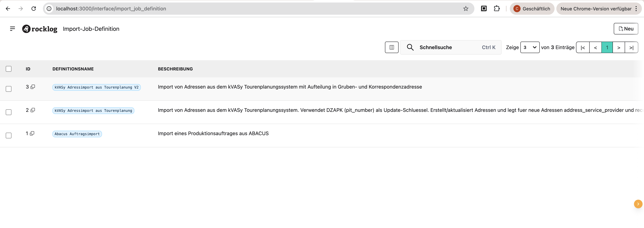Open the Chrome extensions puzzle icon
Viewport: 644px width, 228px height.
496,9
